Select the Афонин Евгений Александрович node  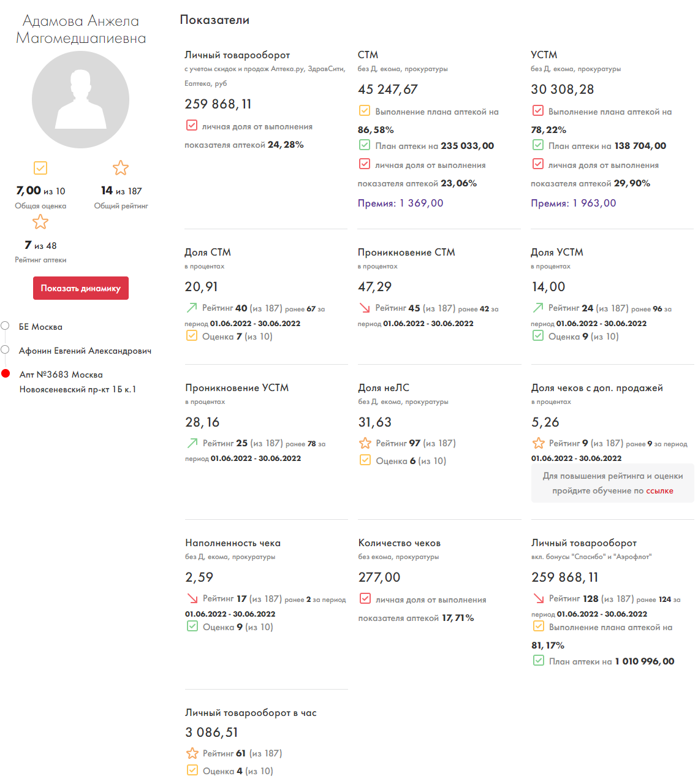(x=6, y=350)
